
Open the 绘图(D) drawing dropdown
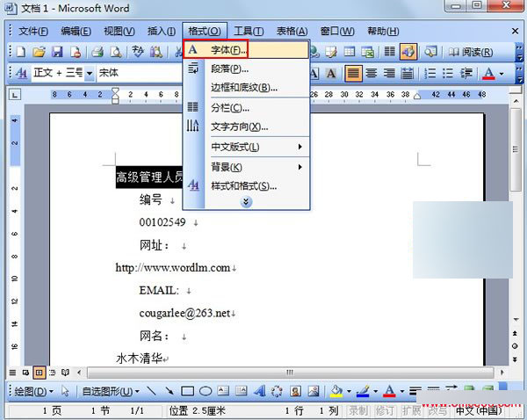click(x=33, y=391)
